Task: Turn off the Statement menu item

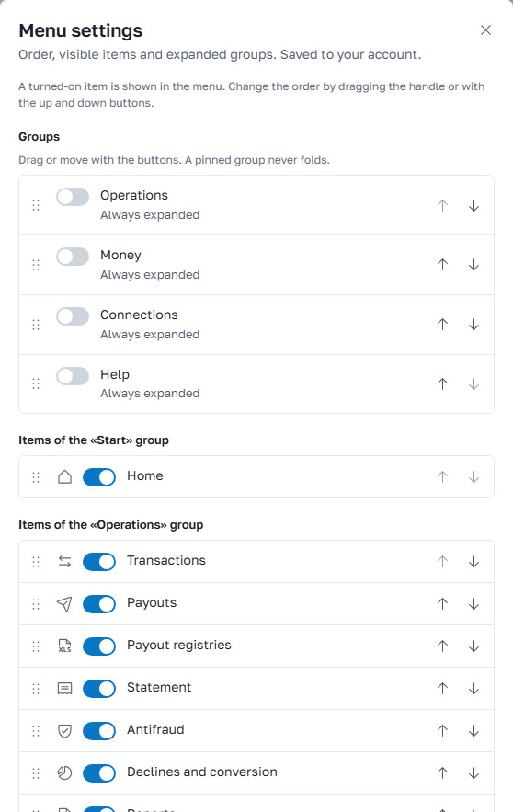Action: 99,688
